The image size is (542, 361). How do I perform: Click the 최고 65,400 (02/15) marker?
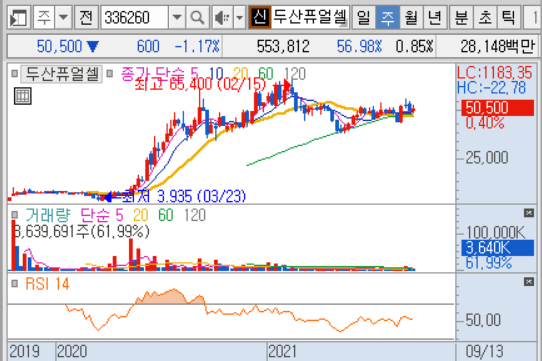tap(200, 84)
